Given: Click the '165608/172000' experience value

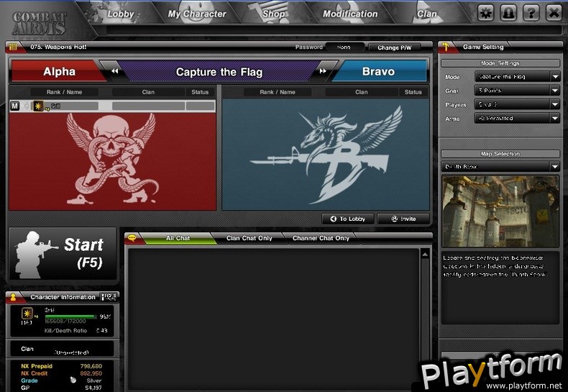Looking at the screenshot, I should click(65, 321).
